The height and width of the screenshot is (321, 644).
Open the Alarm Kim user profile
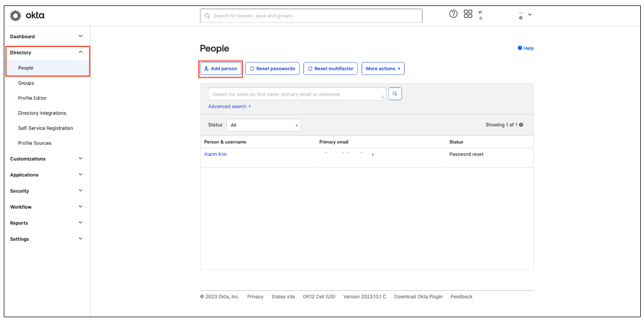pos(215,154)
